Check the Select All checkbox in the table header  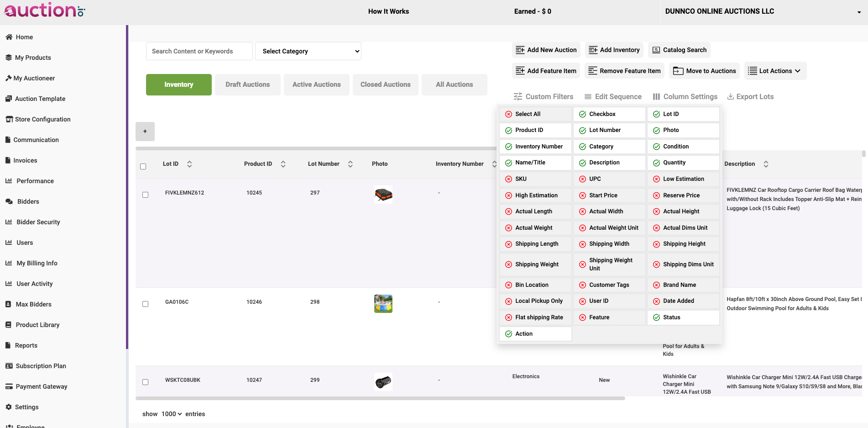143,166
